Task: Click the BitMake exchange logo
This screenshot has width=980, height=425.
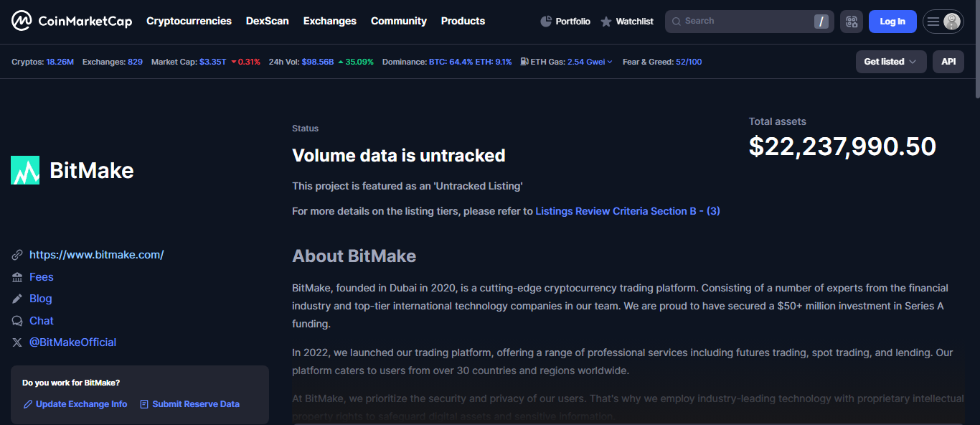Action: 25,170
